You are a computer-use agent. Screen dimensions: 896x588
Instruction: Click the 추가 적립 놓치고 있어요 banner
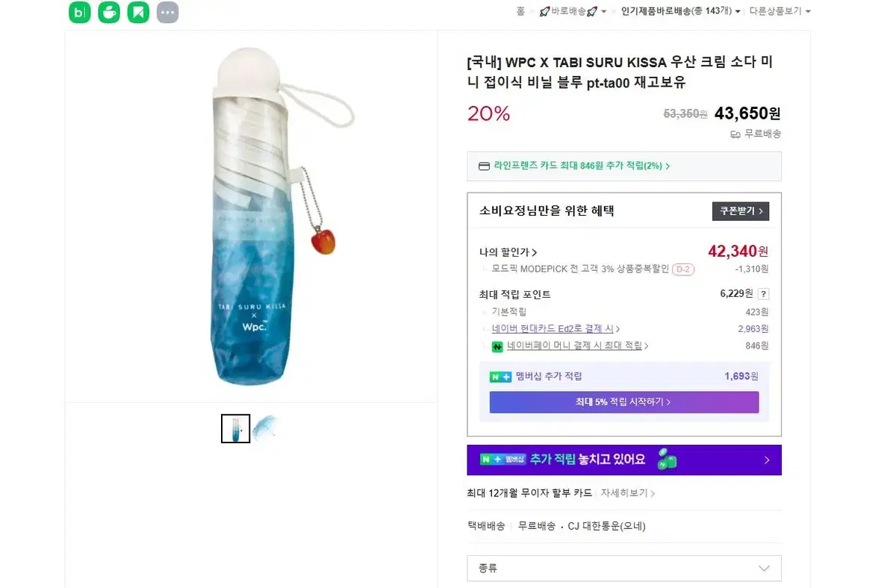(623, 460)
